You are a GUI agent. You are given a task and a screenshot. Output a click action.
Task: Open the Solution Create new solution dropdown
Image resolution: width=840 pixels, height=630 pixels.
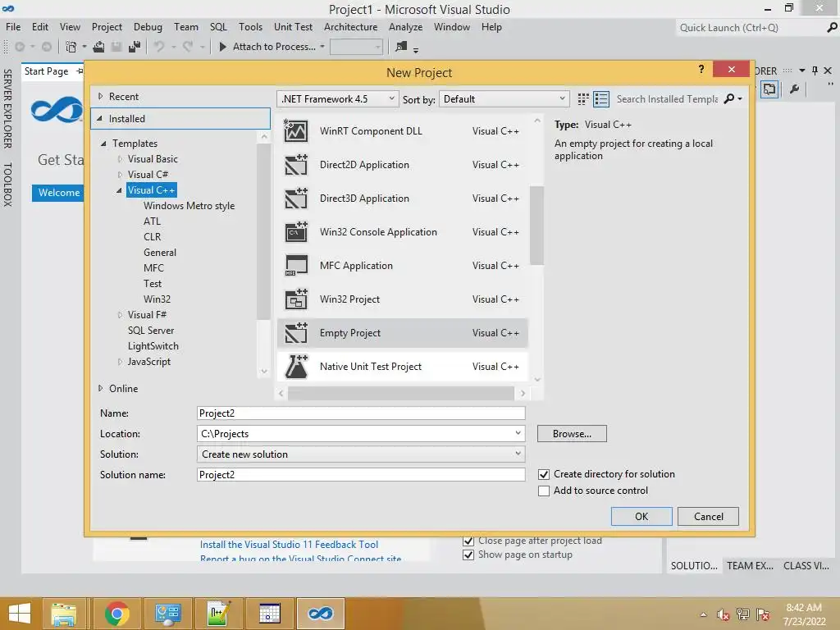518,454
